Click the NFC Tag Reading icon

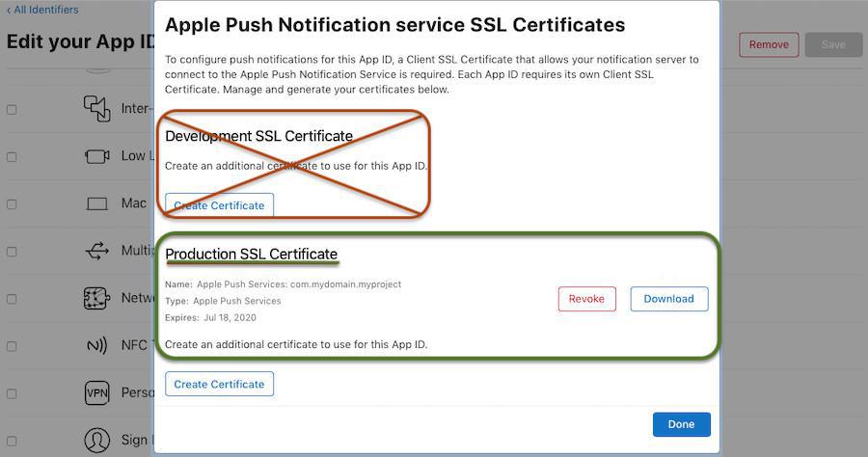97,345
